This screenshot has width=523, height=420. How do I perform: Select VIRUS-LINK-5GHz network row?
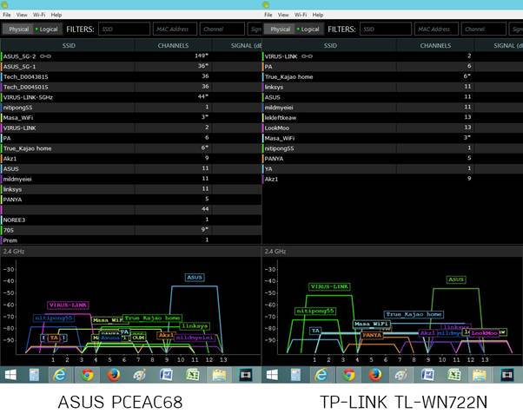point(131,97)
